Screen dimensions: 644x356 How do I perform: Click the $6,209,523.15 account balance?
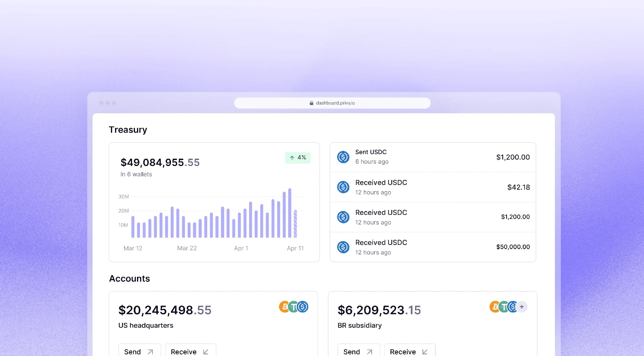tap(379, 310)
